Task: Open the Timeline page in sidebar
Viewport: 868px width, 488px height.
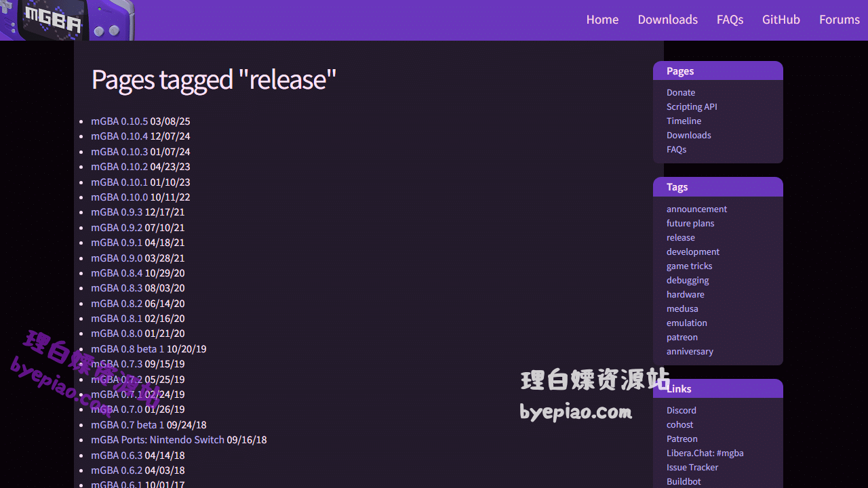Action: tap(684, 121)
